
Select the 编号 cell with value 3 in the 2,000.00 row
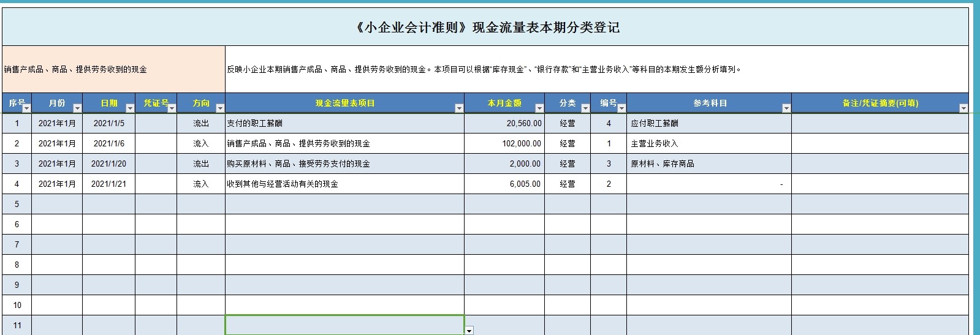point(609,164)
